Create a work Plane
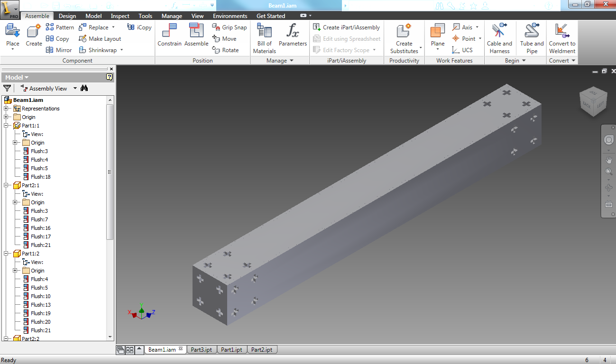Image resolution: width=616 pixels, height=364 pixels. [x=438, y=36]
